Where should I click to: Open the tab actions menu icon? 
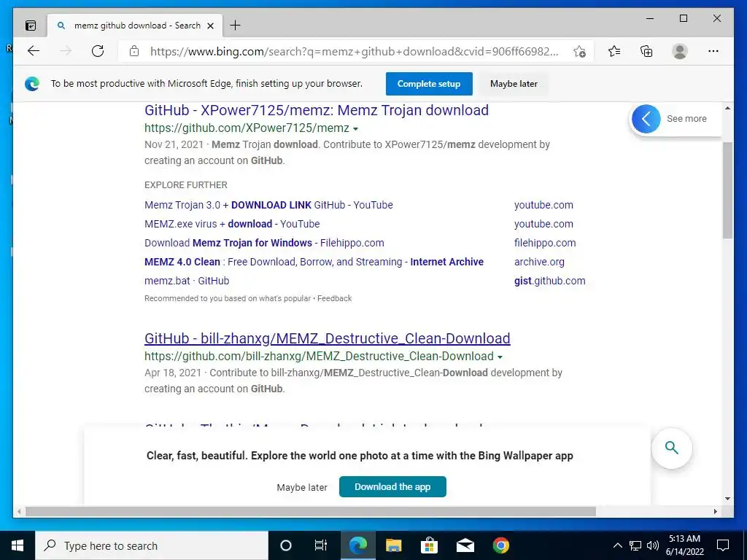[31, 26]
